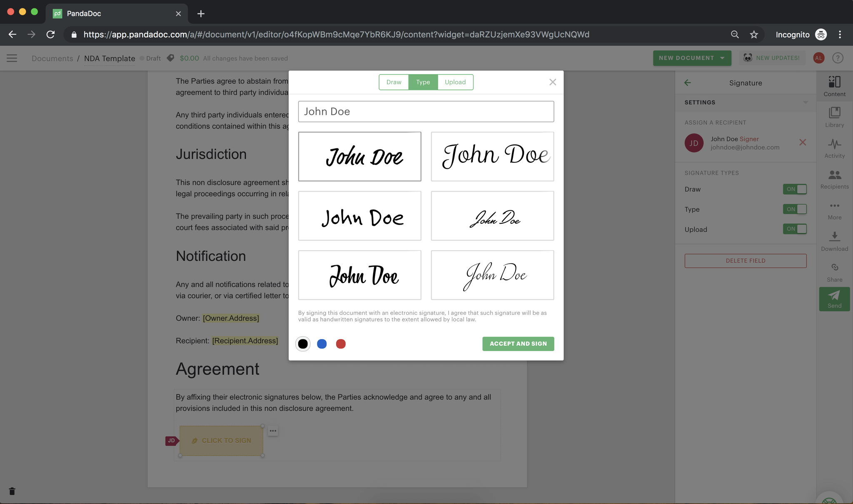Open the Content panel icon

coord(834,86)
